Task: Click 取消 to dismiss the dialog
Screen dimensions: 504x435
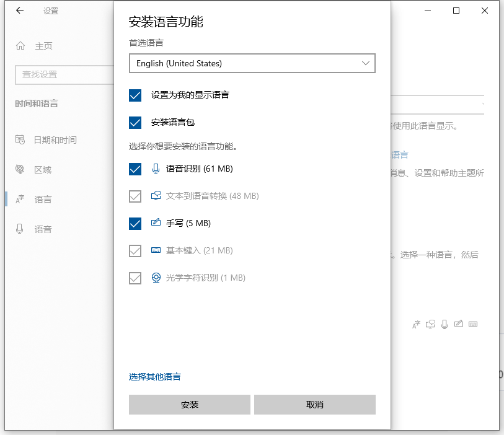Action: (314, 404)
